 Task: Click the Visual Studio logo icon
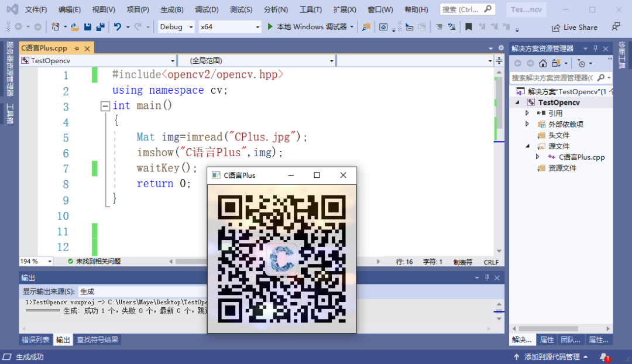[x=12, y=9]
